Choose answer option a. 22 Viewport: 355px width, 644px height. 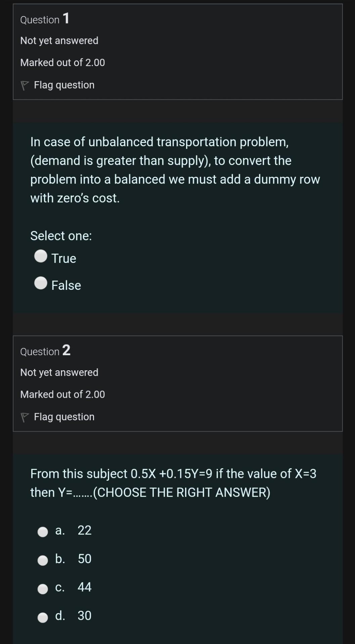click(43, 532)
